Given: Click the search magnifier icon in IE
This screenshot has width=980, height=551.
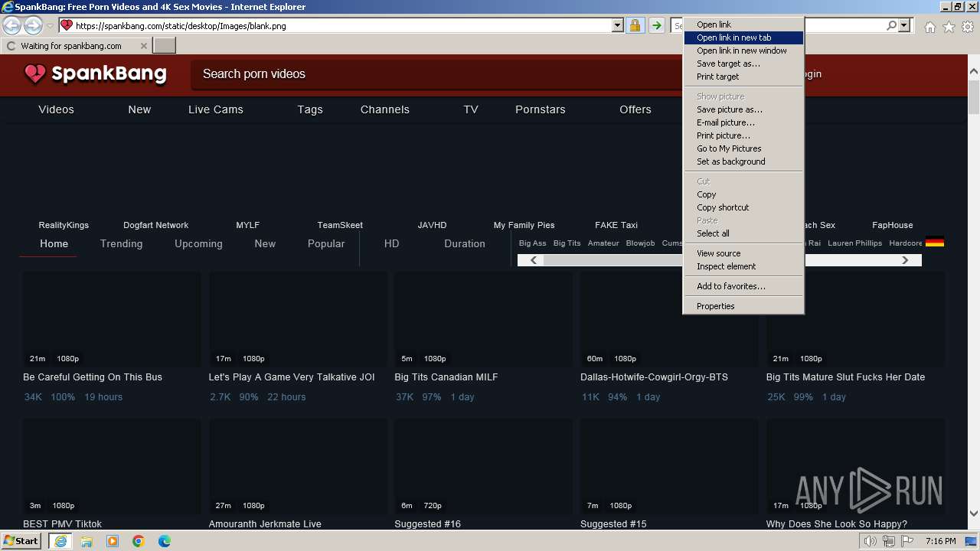Looking at the screenshot, I should click(891, 26).
